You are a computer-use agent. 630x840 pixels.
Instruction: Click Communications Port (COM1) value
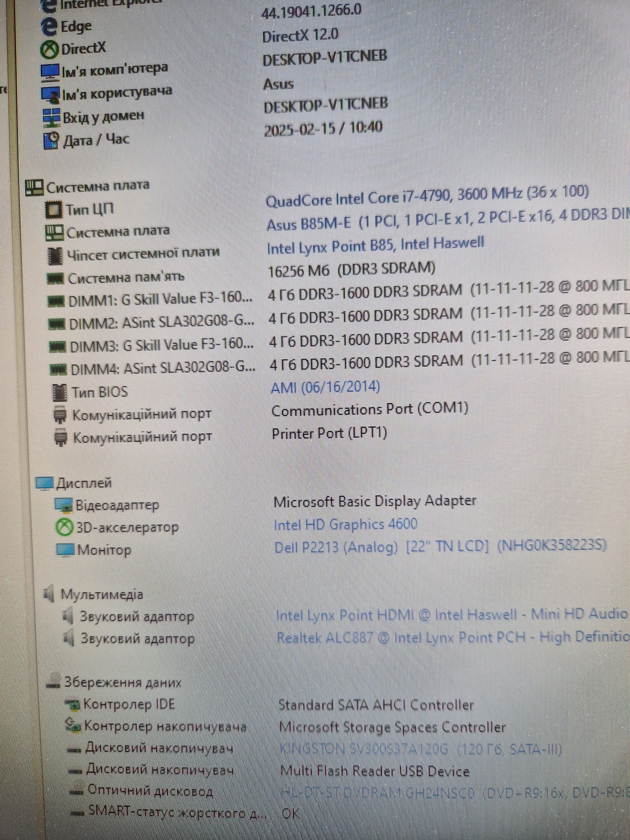(370, 409)
